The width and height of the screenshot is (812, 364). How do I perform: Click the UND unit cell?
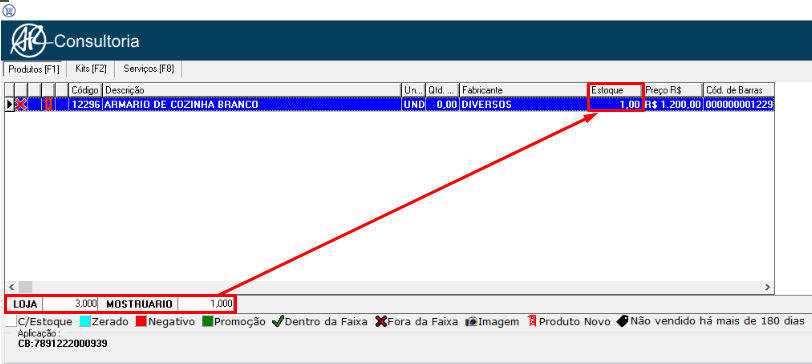pos(414,105)
